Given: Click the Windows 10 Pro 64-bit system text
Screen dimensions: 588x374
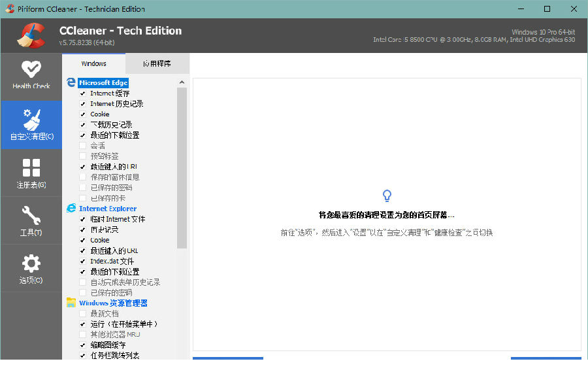Looking at the screenshot, I should click(544, 32).
